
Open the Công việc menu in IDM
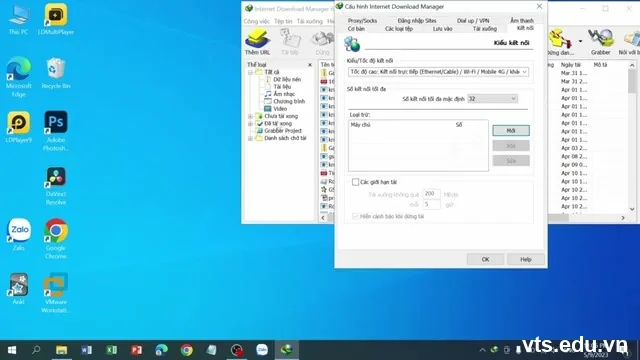257,21
